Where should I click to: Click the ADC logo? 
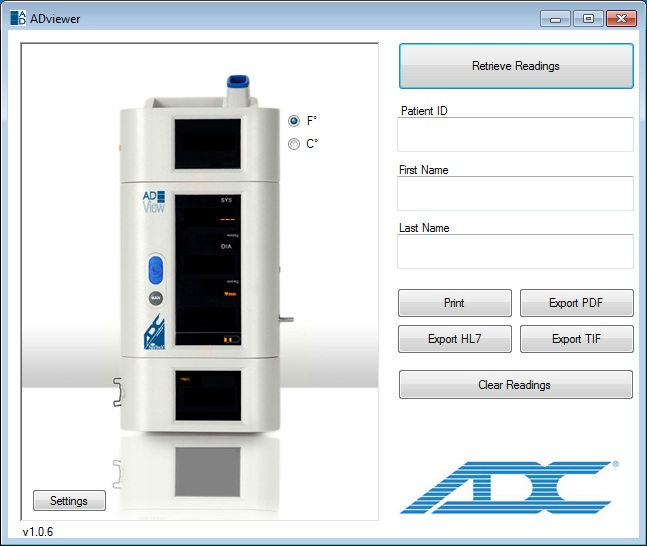(509, 487)
